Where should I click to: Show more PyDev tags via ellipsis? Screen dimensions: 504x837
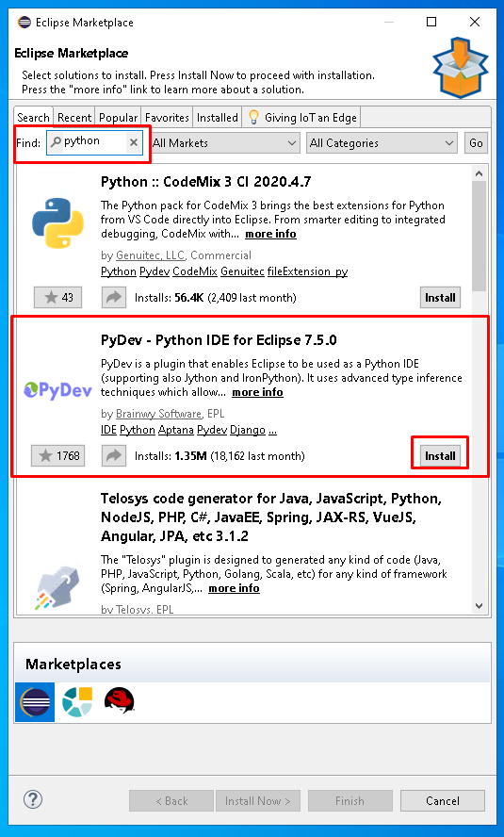click(x=272, y=430)
